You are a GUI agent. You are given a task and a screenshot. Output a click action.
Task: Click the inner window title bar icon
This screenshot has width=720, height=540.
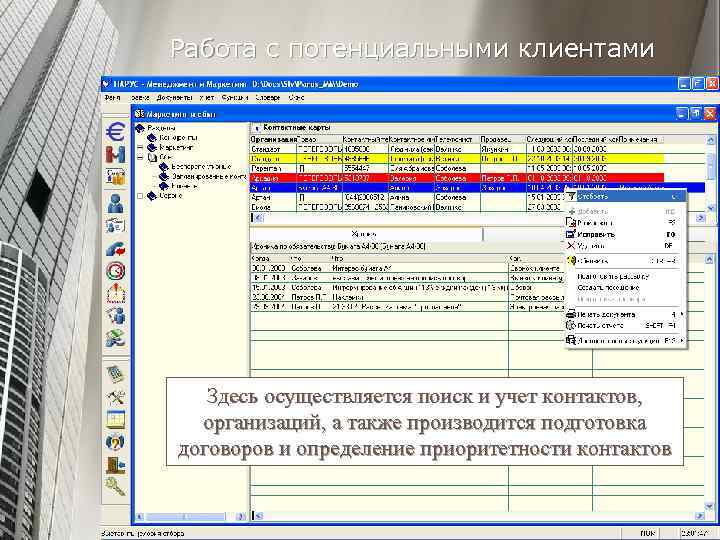click(x=140, y=113)
